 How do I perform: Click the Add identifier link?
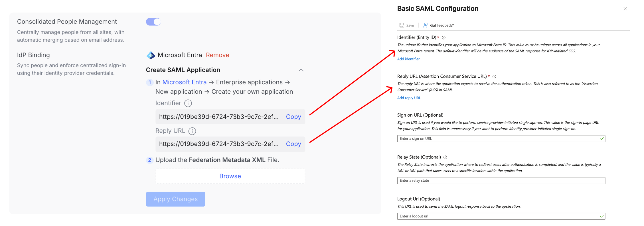(408, 59)
